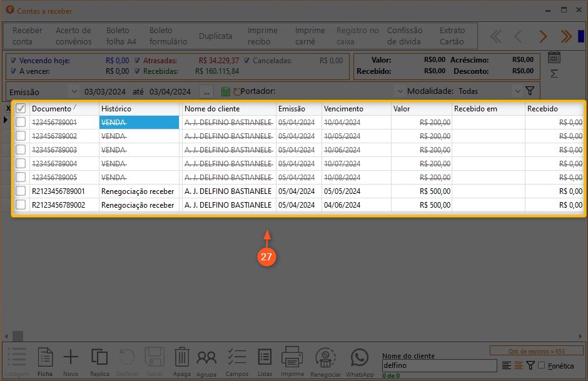588x381 pixels.
Task: Toggle the Vencendo hoje checkbox
Action: coord(12,61)
